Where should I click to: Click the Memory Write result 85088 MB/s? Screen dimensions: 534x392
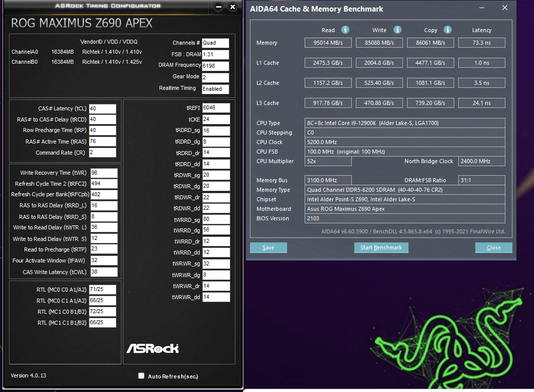coord(379,43)
